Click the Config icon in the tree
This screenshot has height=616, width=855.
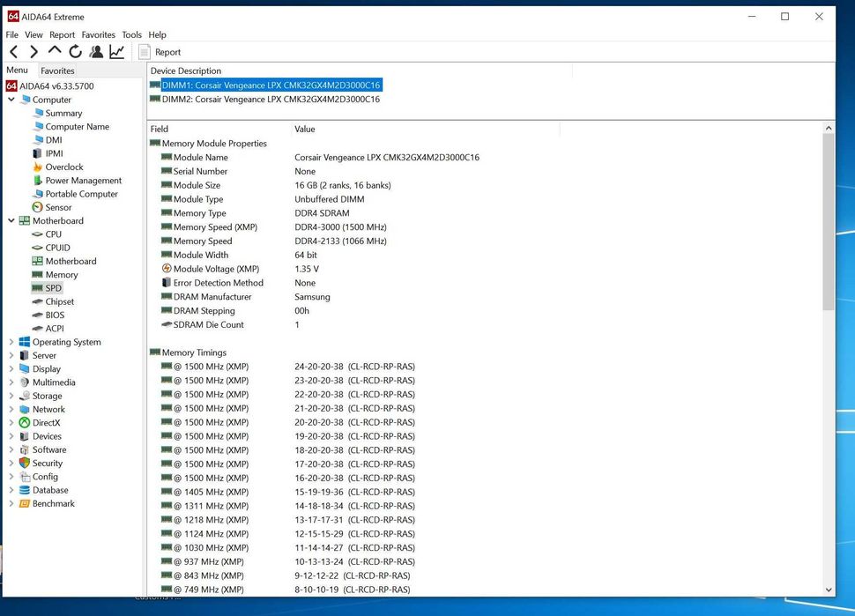pos(25,477)
